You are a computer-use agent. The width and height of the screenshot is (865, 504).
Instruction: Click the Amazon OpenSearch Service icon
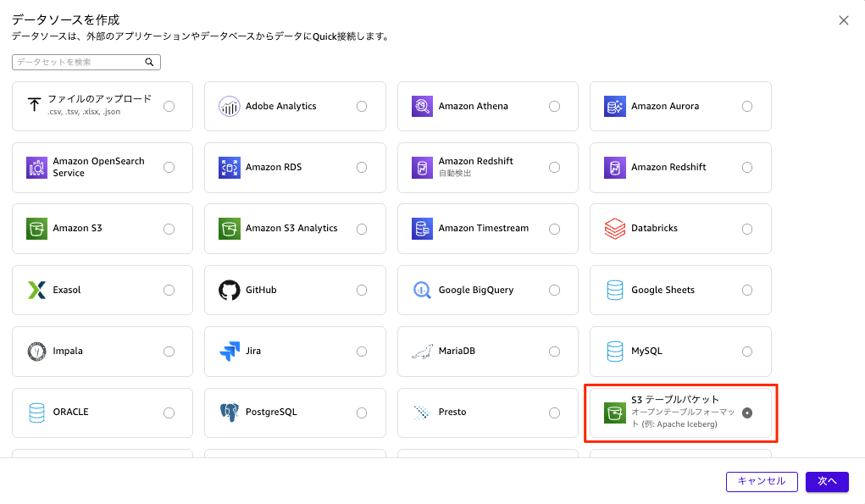[x=37, y=167]
